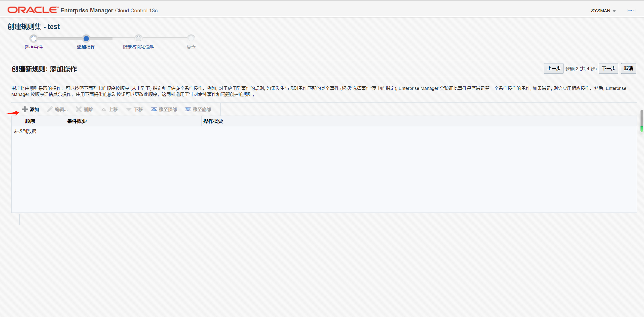Click the 选择事件 wizard step circle
This screenshot has width=644, height=318.
click(x=33, y=39)
